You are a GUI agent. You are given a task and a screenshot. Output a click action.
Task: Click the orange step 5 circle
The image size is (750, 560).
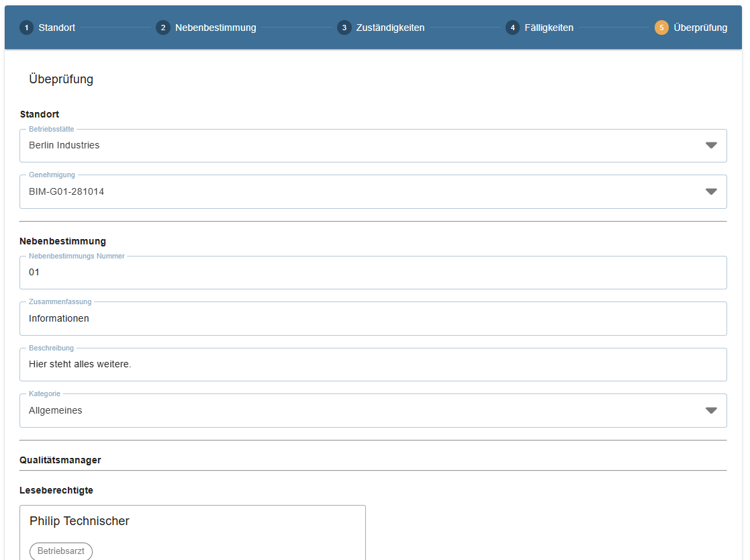coord(661,28)
